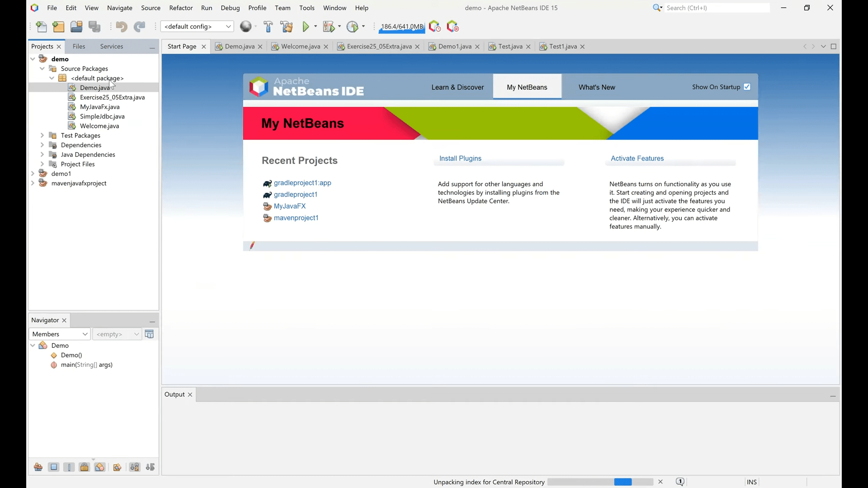Image resolution: width=868 pixels, height=488 pixels.
Task: Open the Refactor menu
Action: (x=181, y=8)
